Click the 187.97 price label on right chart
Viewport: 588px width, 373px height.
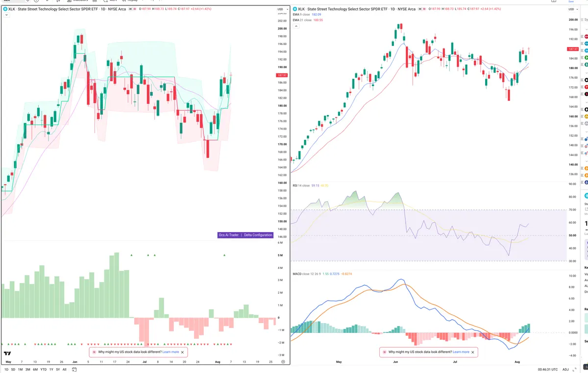tap(572, 49)
